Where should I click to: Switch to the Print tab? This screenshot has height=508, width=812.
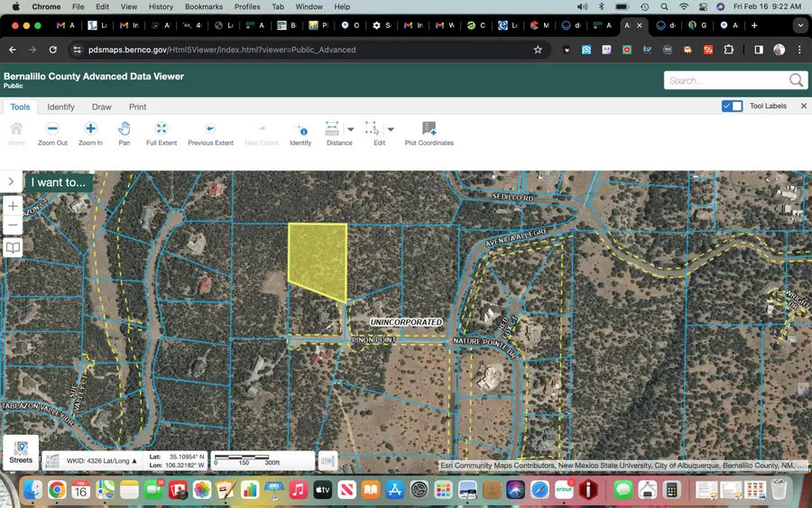[137, 106]
